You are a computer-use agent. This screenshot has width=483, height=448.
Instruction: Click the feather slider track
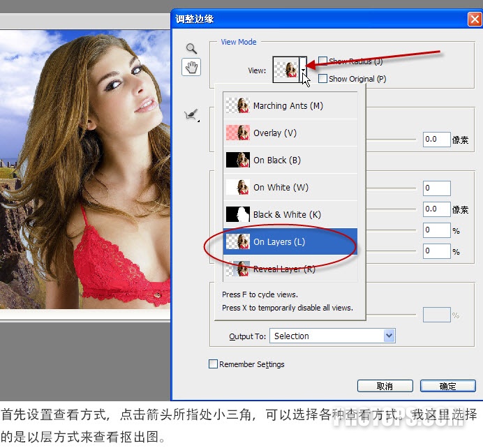391,209
